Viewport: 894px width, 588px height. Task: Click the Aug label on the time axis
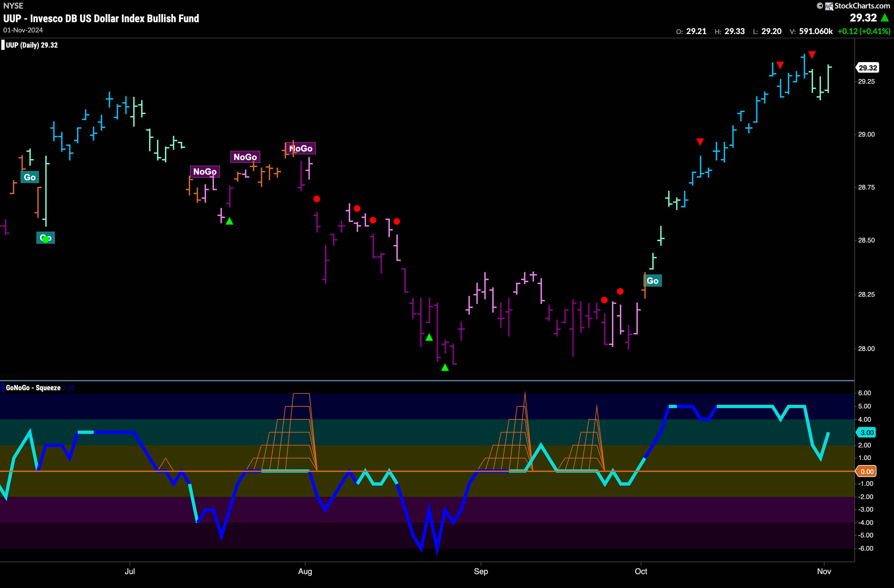coord(305,571)
